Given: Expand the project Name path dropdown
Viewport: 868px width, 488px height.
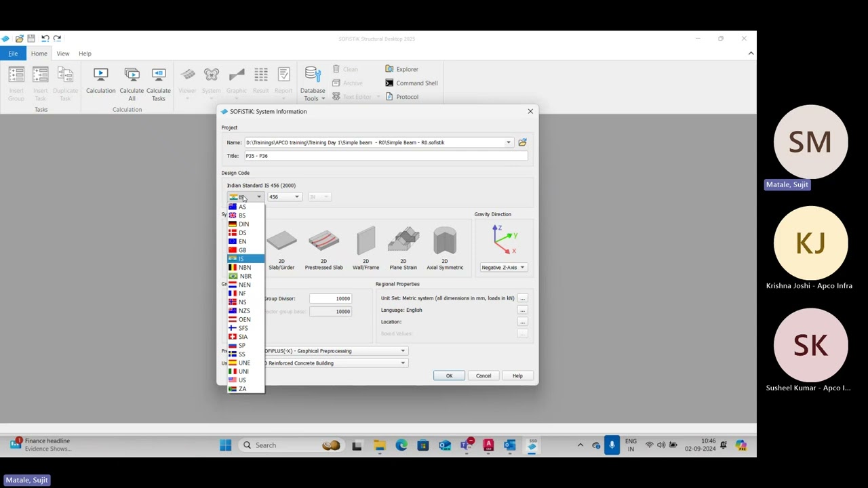Looking at the screenshot, I should [x=508, y=142].
